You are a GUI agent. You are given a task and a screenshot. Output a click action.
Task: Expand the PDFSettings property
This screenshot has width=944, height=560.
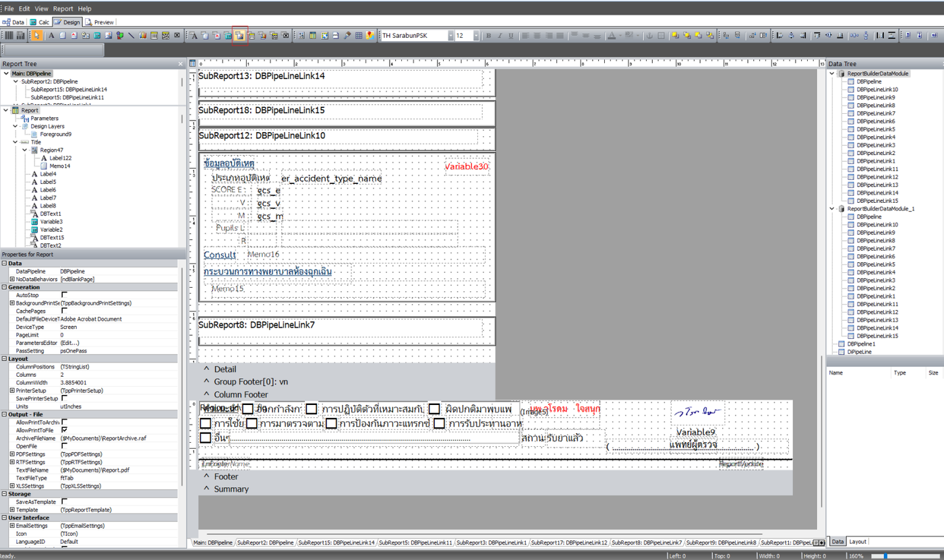(12, 454)
